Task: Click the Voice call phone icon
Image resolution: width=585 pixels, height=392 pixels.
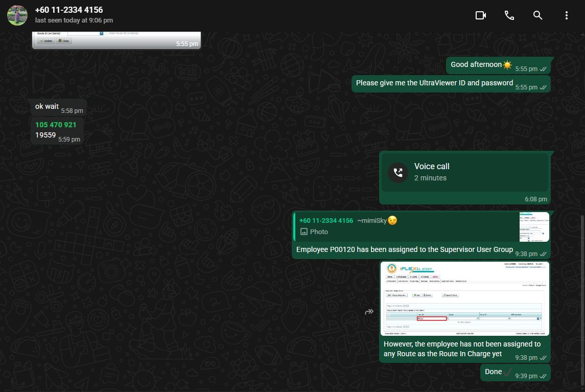Action: point(398,172)
